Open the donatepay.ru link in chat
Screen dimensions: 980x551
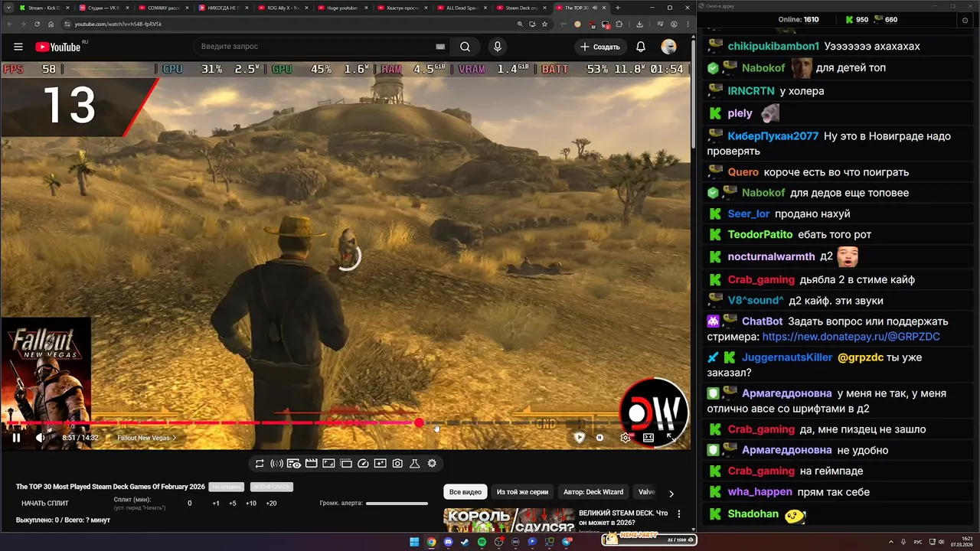point(851,337)
